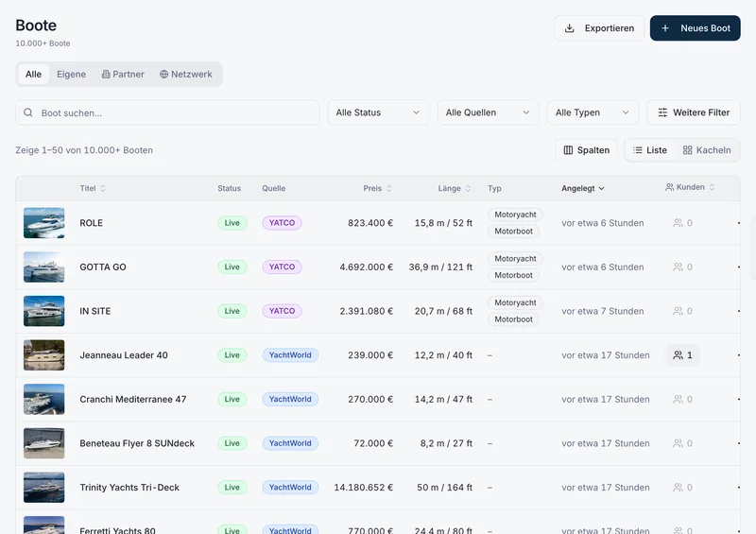Open the GOTTA GO boat thumbnail

click(x=43, y=267)
